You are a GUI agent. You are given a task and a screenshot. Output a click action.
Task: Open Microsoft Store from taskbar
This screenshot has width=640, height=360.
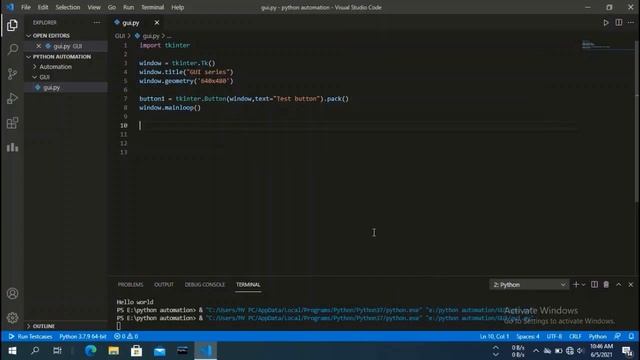coord(136,351)
